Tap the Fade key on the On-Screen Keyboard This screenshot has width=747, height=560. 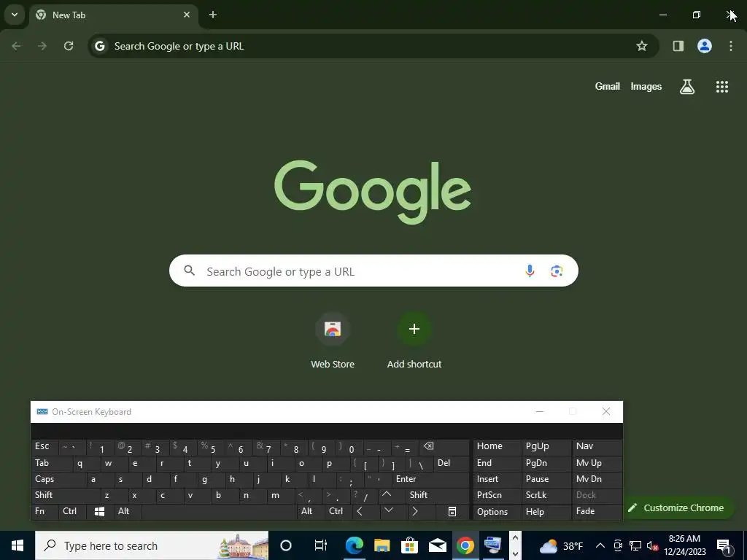597,511
